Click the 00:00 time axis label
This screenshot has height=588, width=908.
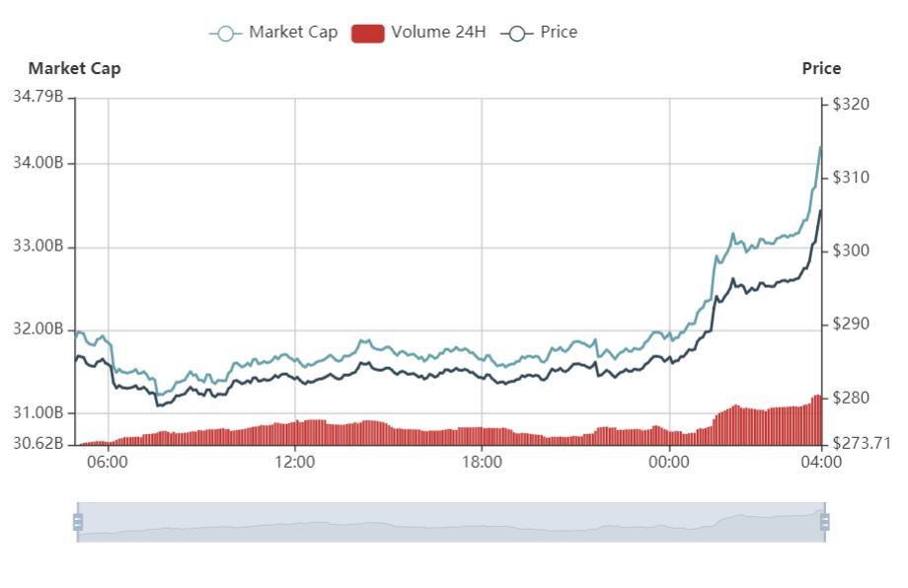click(x=668, y=461)
